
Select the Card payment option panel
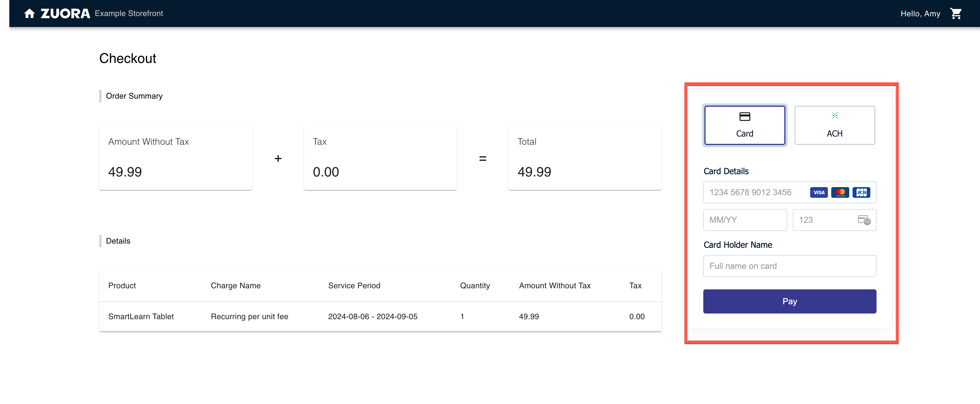click(x=745, y=125)
